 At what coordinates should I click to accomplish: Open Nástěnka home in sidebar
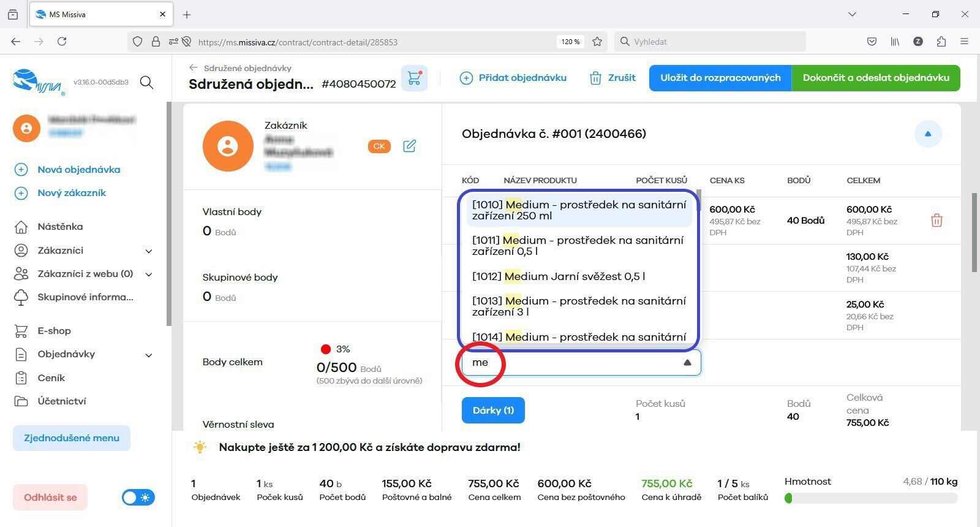[60, 227]
